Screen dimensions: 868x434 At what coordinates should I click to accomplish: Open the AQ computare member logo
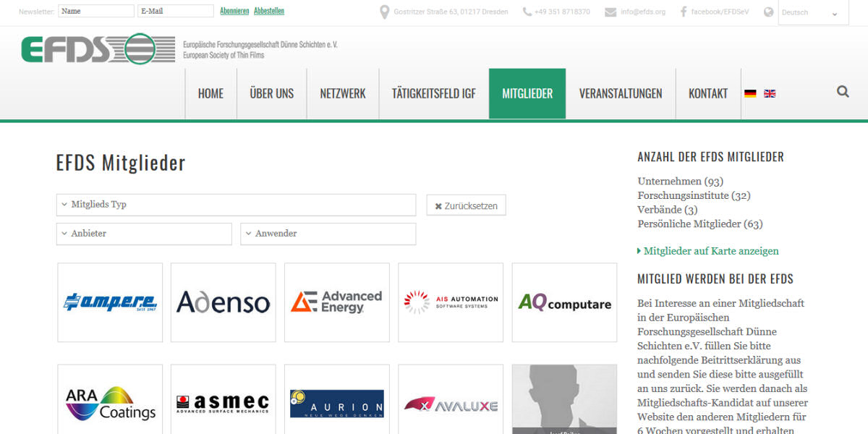564,302
